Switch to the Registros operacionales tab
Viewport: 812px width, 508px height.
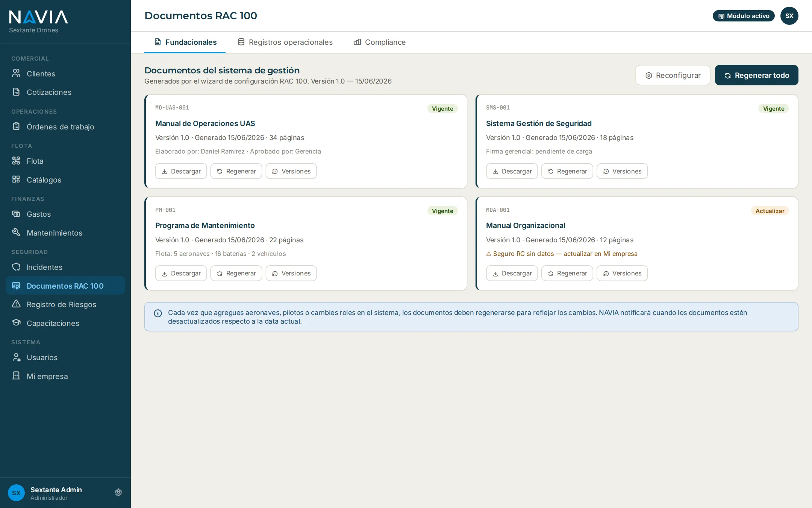(285, 42)
